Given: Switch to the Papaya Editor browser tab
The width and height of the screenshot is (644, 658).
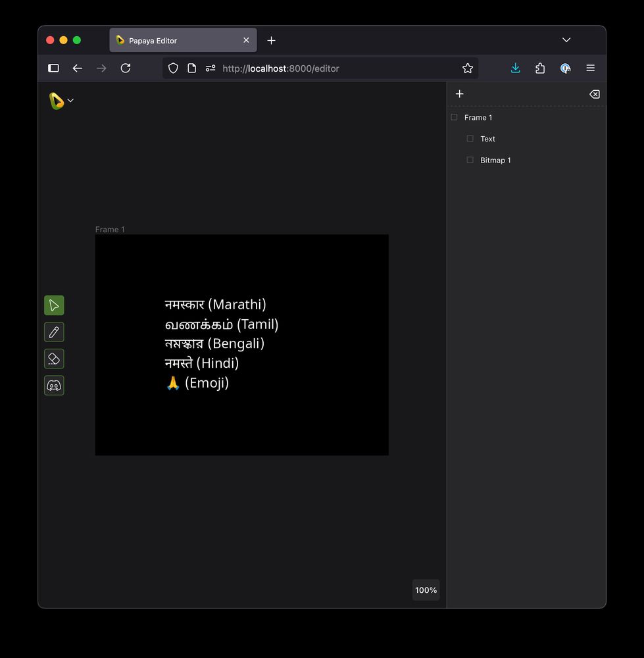Looking at the screenshot, I should (x=183, y=40).
